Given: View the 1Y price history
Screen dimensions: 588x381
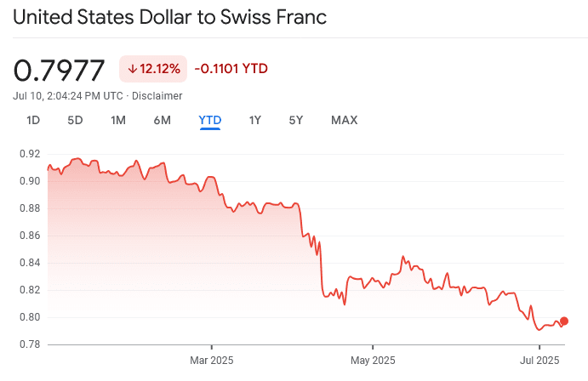Looking at the screenshot, I should 254,120.
